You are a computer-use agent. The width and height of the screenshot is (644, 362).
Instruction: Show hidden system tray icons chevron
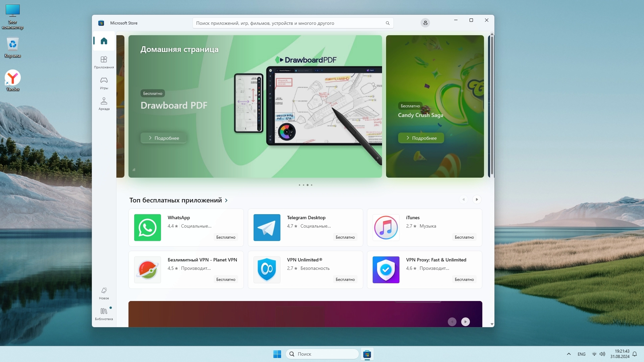coord(569,354)
